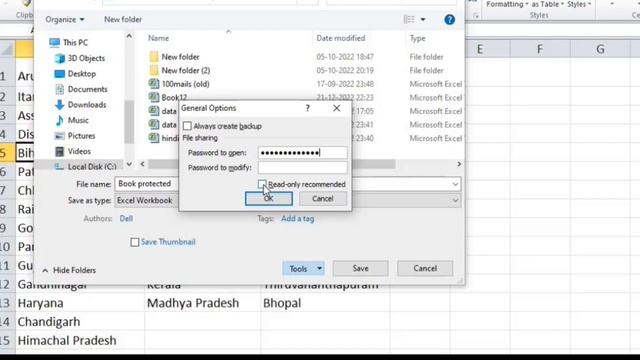Cancel the General Options dialog
The width and height of the screenshot is (640, 360).
point(323,199)
